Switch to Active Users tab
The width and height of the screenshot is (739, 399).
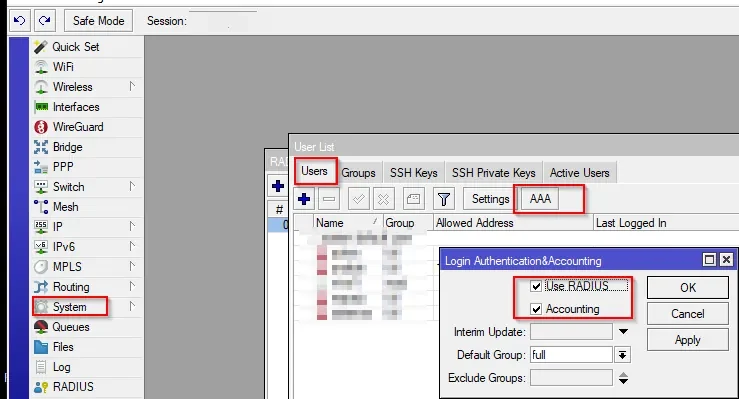[x=580, y=173]
